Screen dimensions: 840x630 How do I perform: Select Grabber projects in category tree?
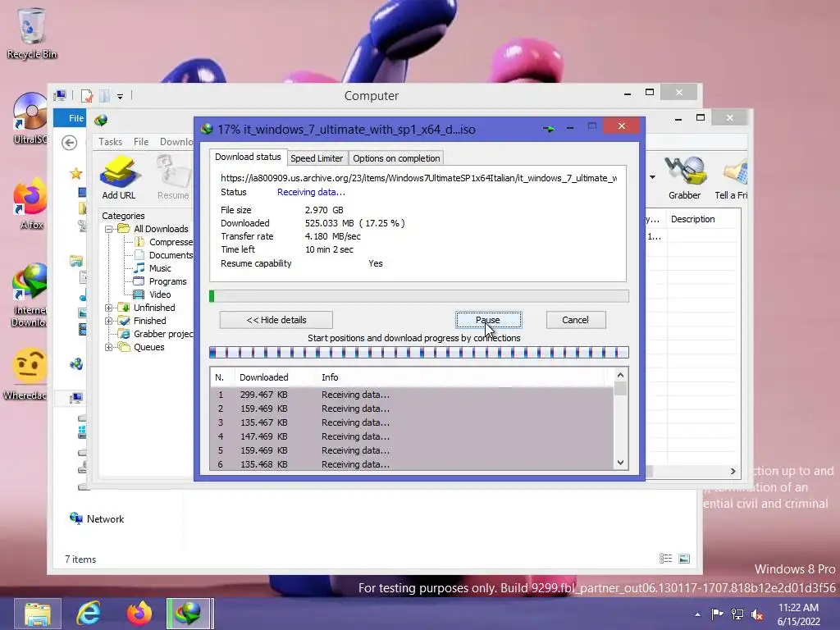click(156, 334)
